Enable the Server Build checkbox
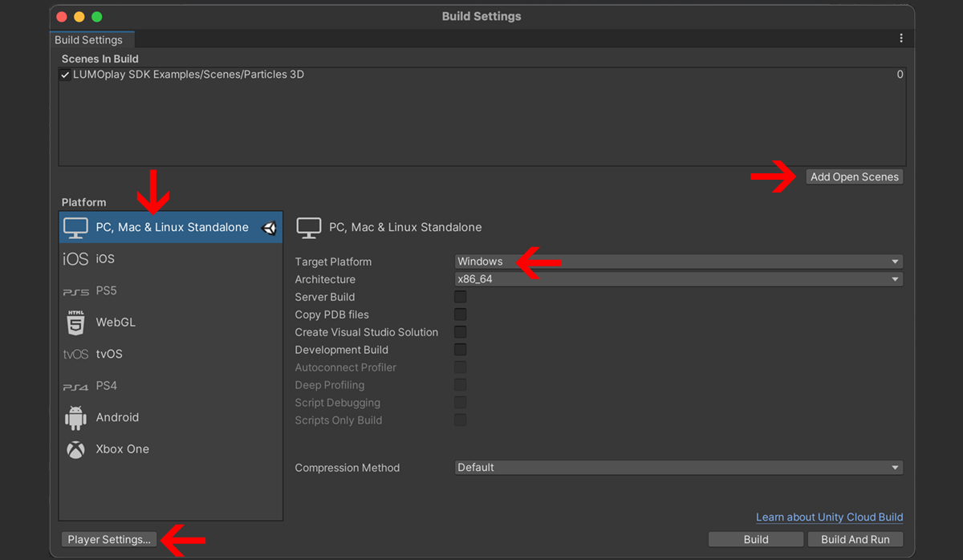The height and width of the screenshot is (560, 963). [x=461, y=297]
